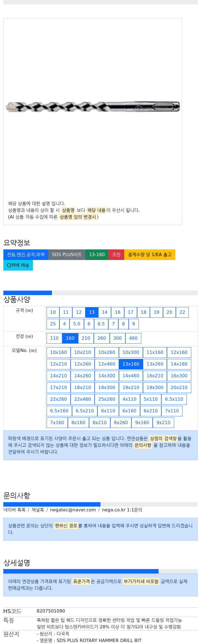
Task: Click the red 조란 brand tag
Action: [x=116, y=255]
